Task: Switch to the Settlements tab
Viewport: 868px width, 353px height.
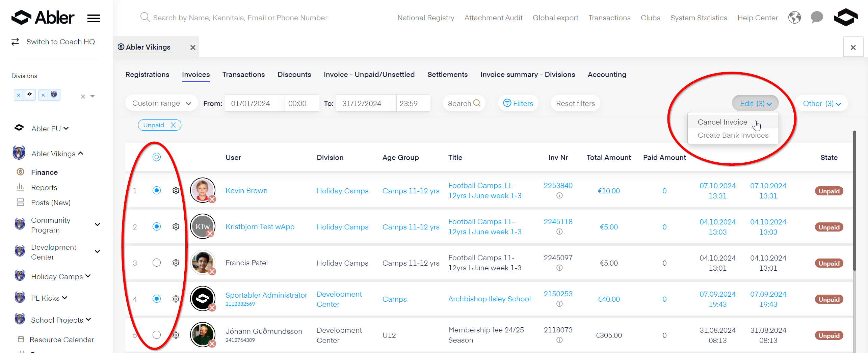Action: [x=447, y=75]
